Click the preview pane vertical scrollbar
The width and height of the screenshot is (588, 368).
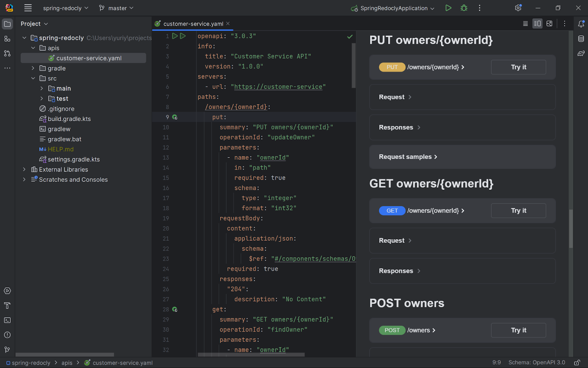click(x=571, y=229)
